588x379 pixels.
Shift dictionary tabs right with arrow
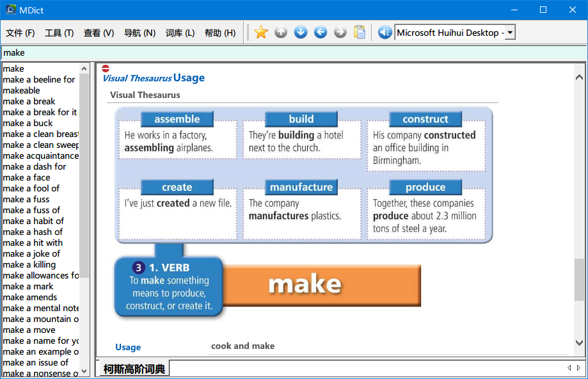point(578,367)
